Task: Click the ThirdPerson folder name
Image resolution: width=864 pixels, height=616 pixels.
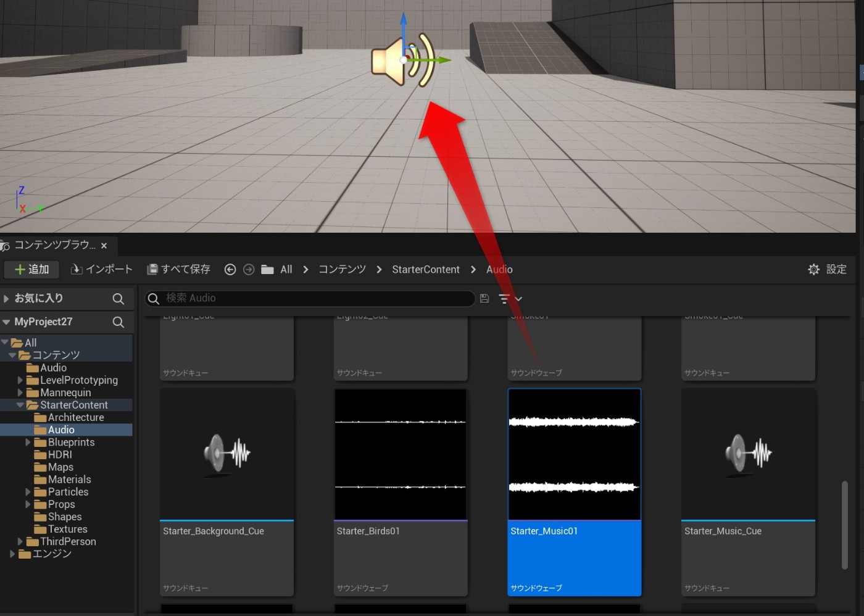Action: [x=68, y=541]
